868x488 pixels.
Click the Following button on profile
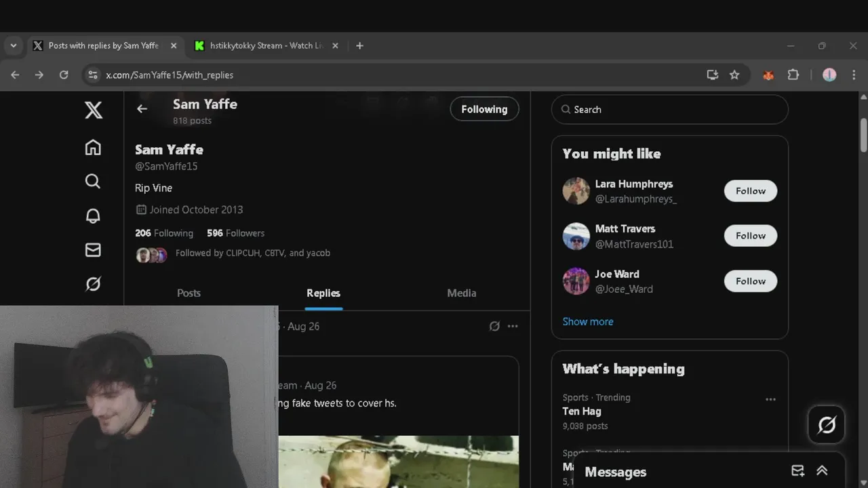484,109
